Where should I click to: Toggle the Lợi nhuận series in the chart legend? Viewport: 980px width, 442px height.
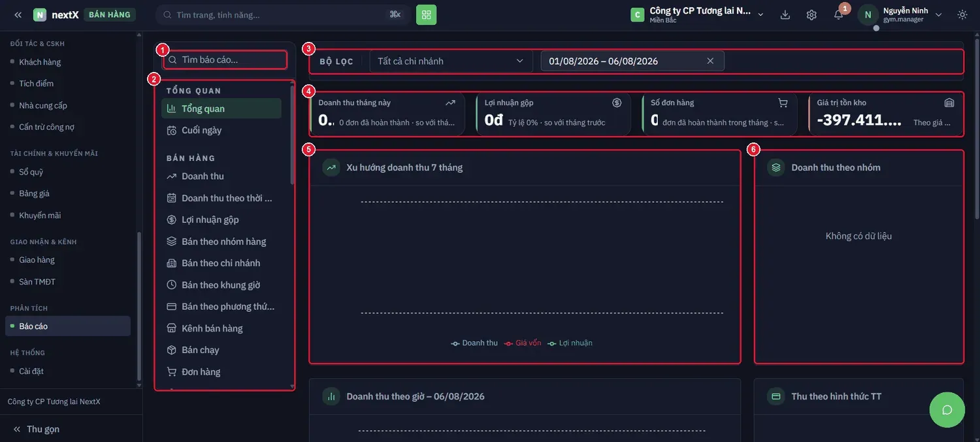[570, 343]
